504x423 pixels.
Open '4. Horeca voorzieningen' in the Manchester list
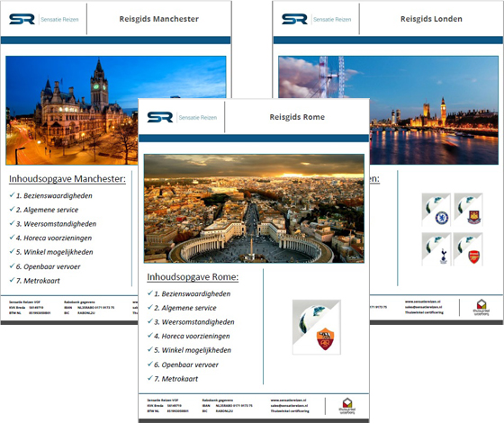point(54,238)
